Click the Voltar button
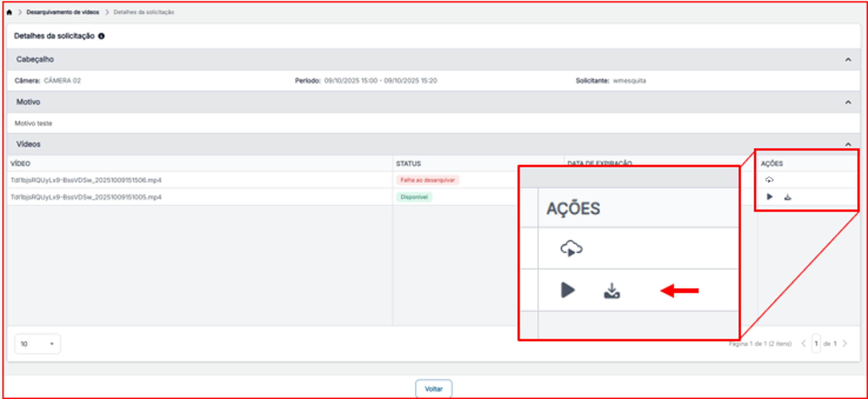 coord(434,389)
